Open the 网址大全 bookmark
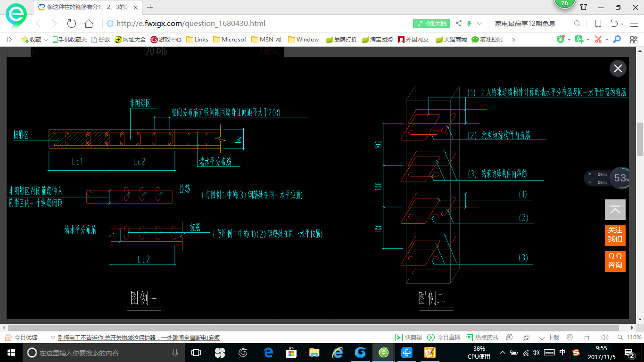644x362 pixels. pos(131,40)
